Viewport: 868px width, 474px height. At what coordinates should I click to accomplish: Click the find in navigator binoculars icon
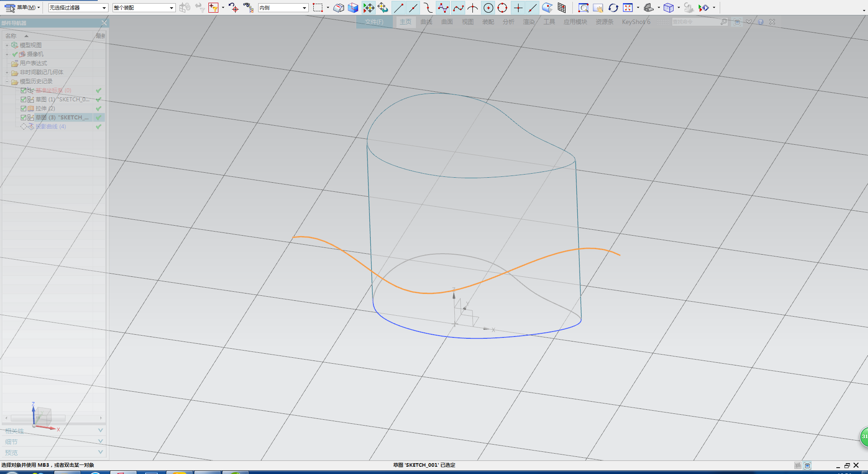pyautogui.click(x=248, y=8)
